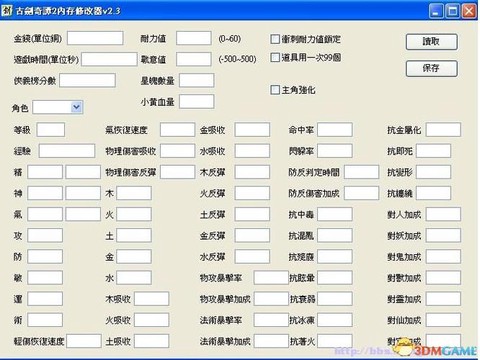Click the 遊戲時間(單位秒) input field
Viewport: 480px width, 360px height.
(x=109, y=59)
